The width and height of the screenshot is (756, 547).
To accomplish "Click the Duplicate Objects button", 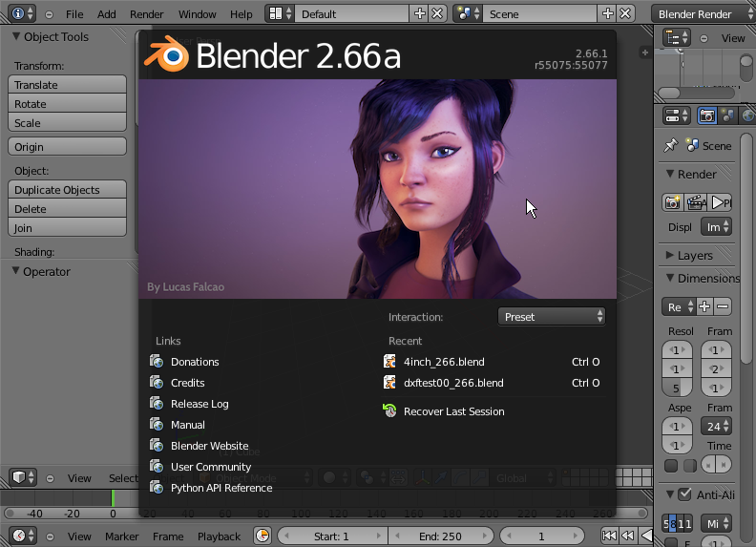I will tap(67, 190).
